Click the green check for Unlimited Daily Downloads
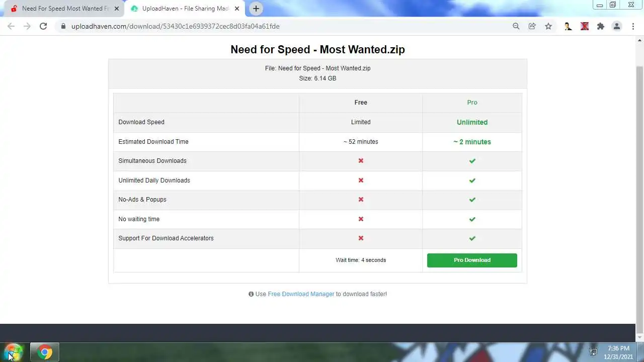This screenshot has height=362, width=644. [472, 180]
